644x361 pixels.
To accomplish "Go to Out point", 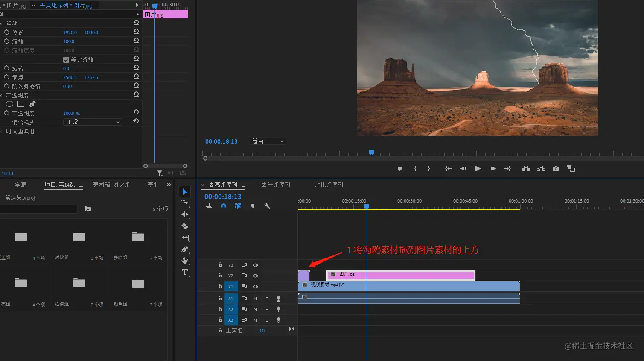I will coord(507,169).
